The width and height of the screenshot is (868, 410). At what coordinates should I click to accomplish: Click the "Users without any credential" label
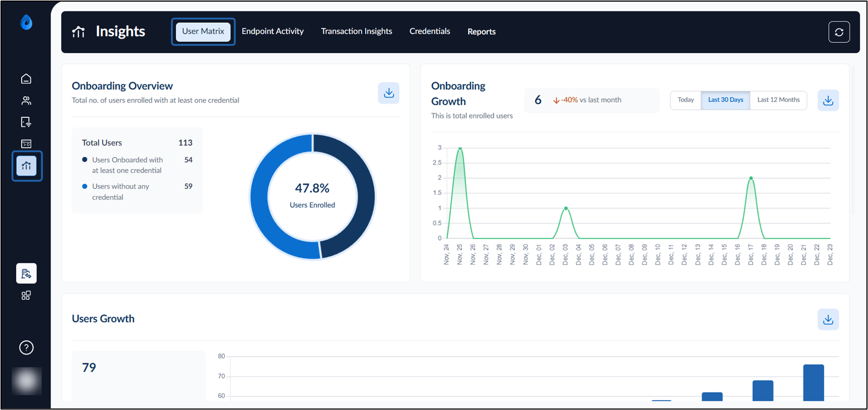[x=120, y=192]
